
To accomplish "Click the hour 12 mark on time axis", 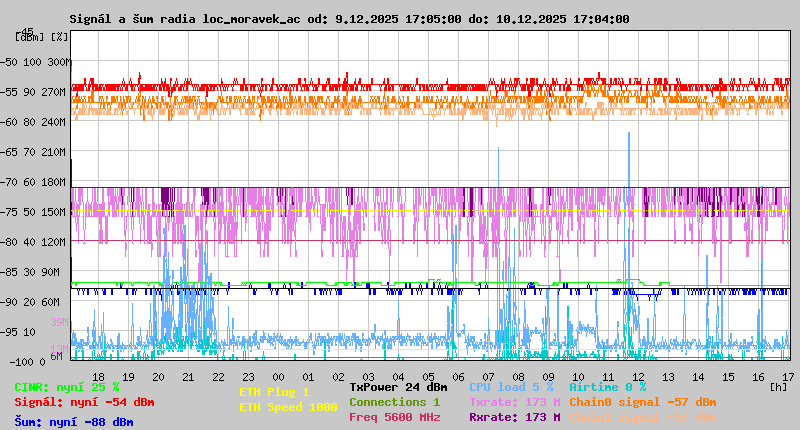I will [x=637, y=377].
